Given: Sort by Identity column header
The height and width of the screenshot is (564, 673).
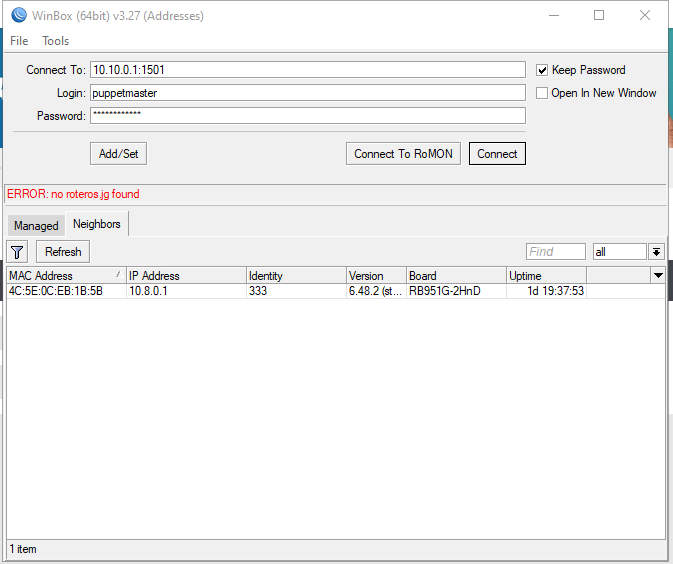Looking at the screenshot, I should click(296, 276).
